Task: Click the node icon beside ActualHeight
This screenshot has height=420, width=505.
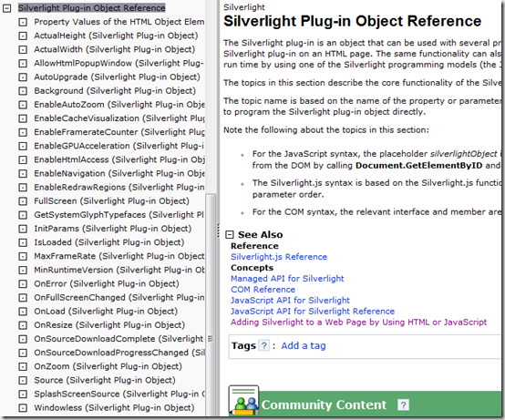Action: point(23,36)
